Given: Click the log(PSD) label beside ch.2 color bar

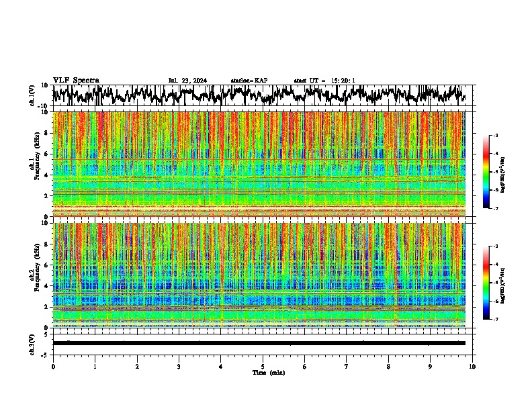Looking at the screenshot, I should pyautogui.click(x=502, y=285).
